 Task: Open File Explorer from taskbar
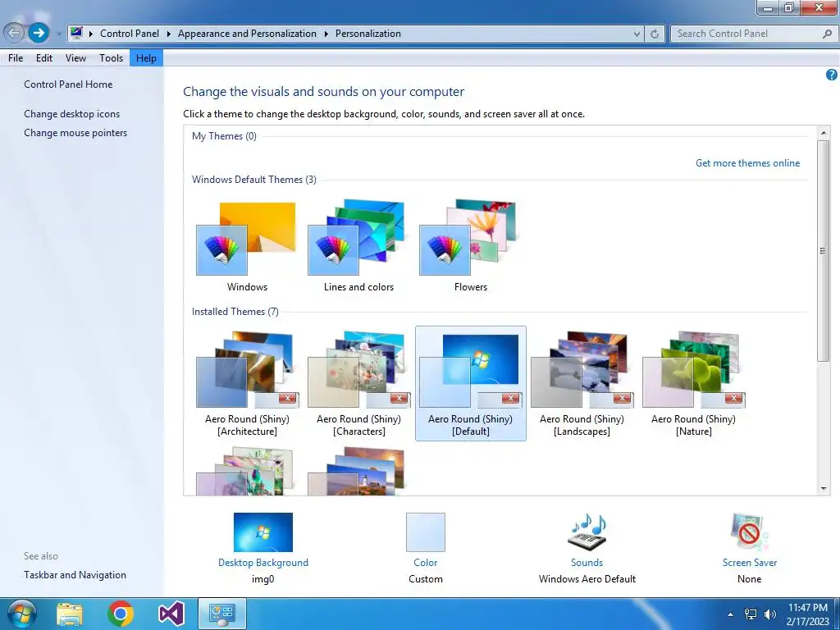click(x=70, y=614)
